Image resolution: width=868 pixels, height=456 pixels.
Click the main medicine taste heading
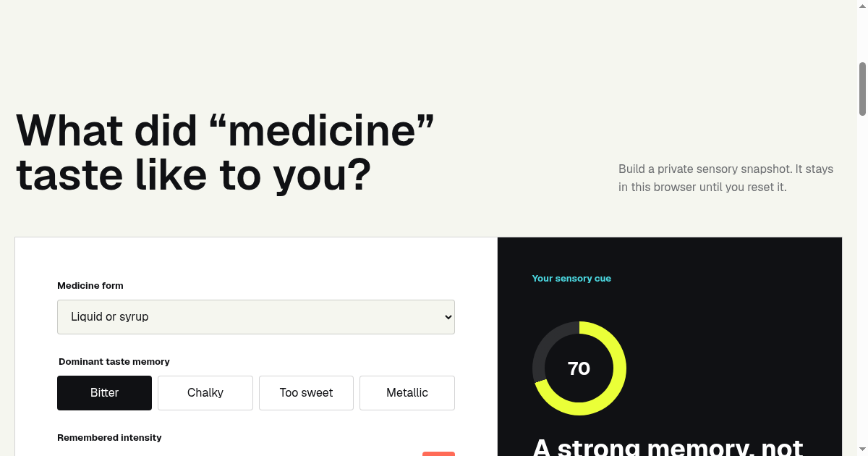point(225,152)
